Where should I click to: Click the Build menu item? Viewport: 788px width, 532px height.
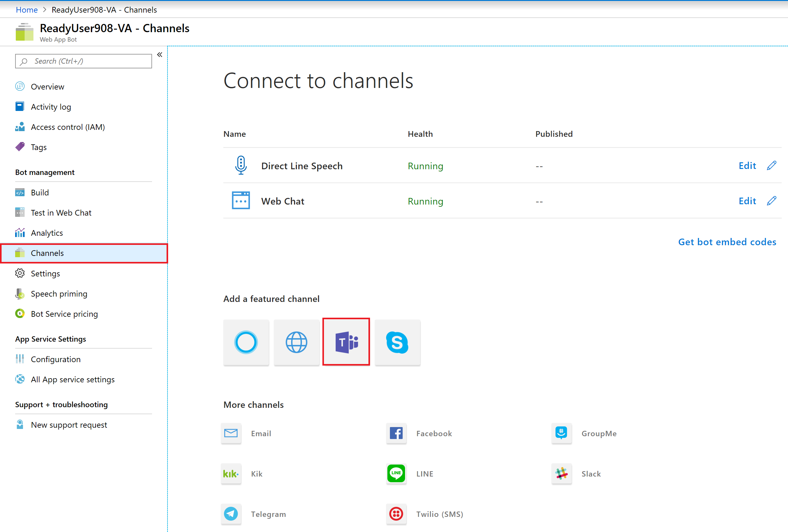pos(39,192)
